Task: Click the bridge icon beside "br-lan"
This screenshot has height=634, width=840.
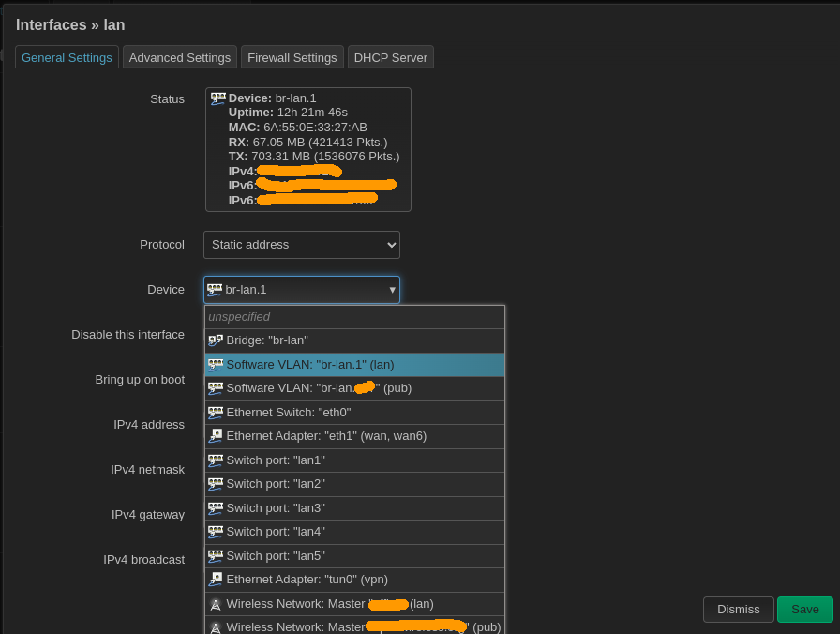Action: pyautogui.click(x=216, y=340)
